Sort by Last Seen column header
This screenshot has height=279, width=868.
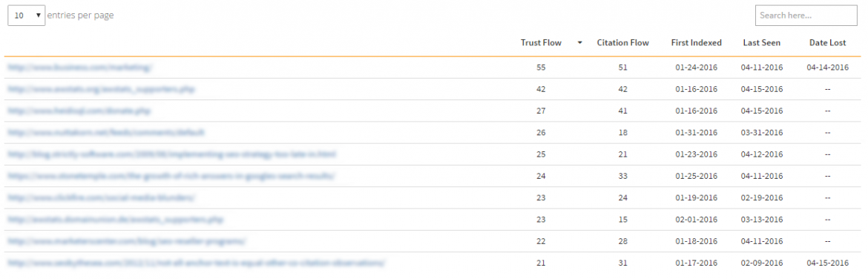tap(762, 42)
